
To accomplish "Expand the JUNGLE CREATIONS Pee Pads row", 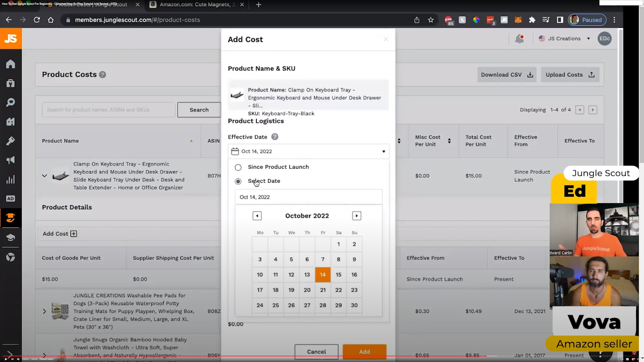I will coord(45,311).
